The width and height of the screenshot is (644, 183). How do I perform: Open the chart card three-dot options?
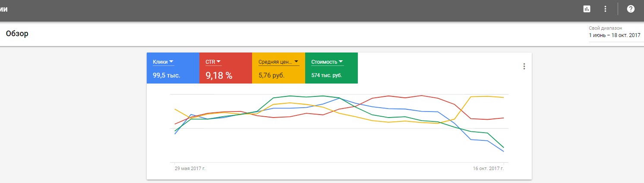click(524, 66)
